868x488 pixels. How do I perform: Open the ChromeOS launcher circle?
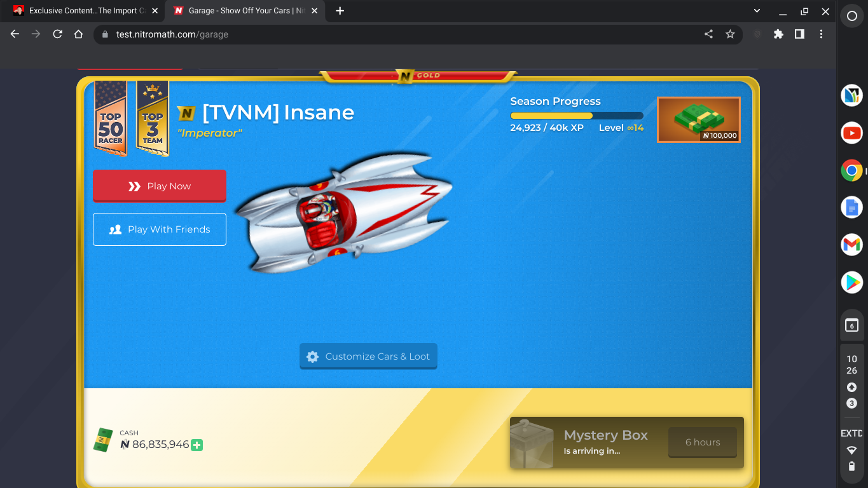click(x=851, y=17)
